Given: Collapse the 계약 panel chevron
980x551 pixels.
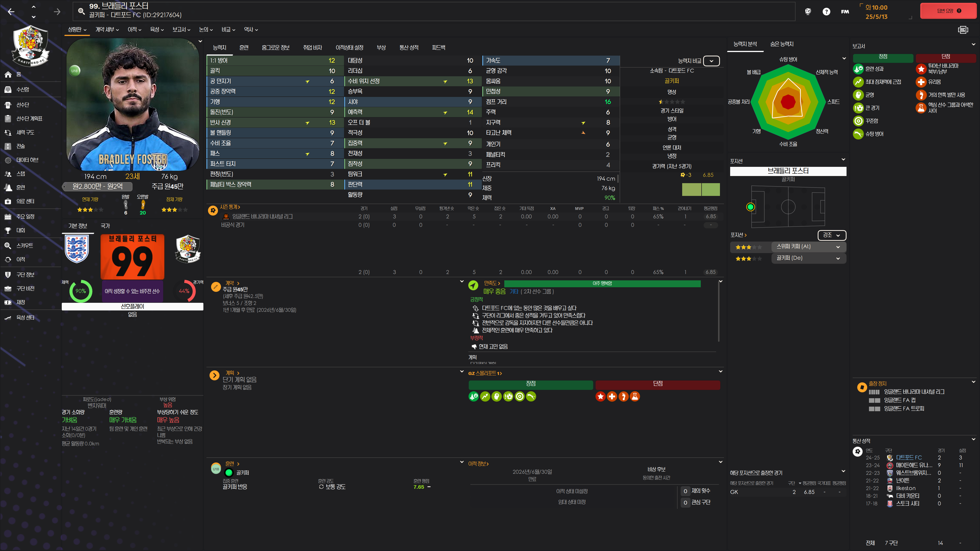Looking at the screenshot, I should (462, 281).
